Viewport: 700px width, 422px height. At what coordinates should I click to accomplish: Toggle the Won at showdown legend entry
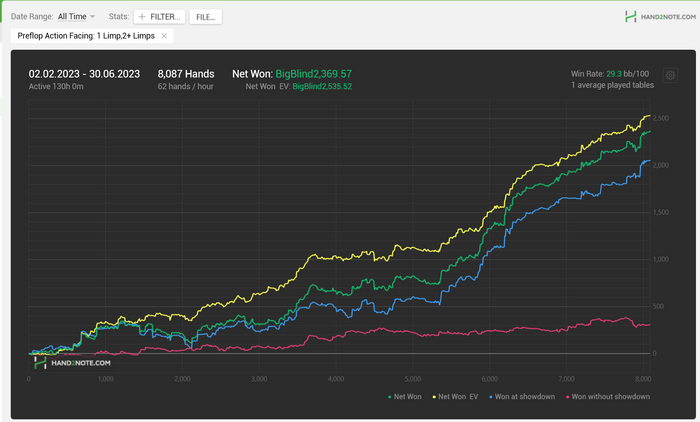522,397
